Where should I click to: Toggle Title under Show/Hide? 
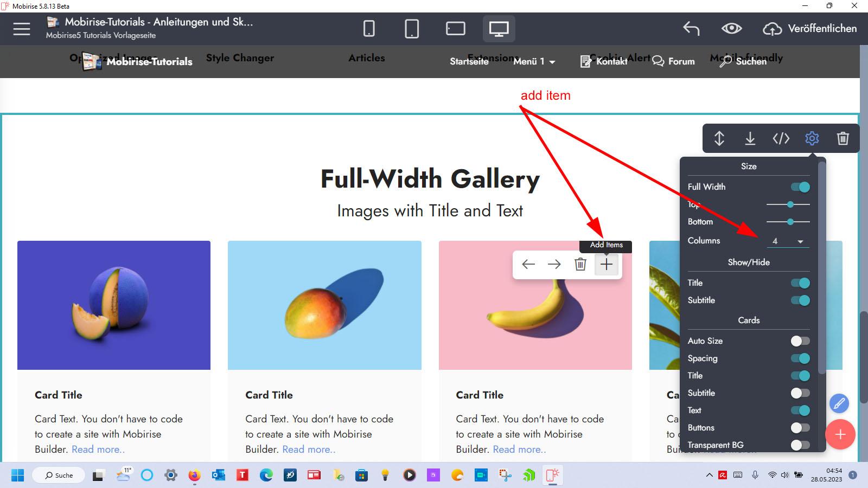coord(800,283)
